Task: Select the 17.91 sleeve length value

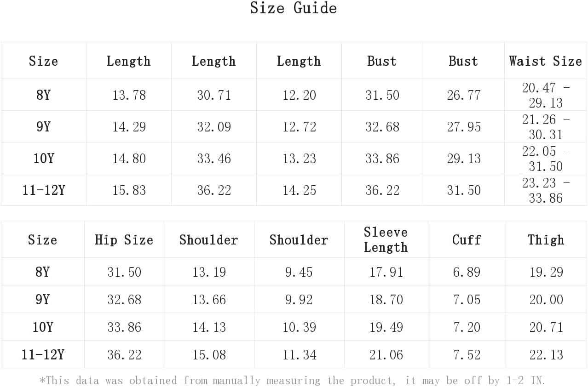Action: (386, 272)
